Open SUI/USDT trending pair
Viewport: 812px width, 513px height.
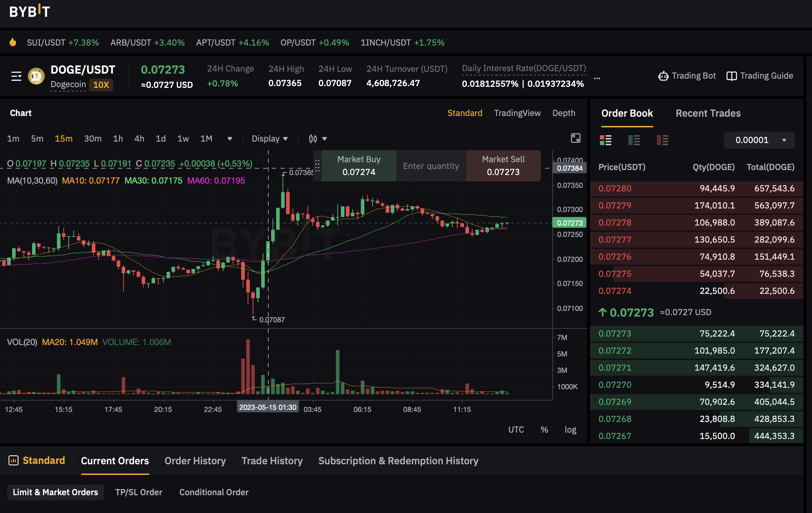click(x=63, y=43)
